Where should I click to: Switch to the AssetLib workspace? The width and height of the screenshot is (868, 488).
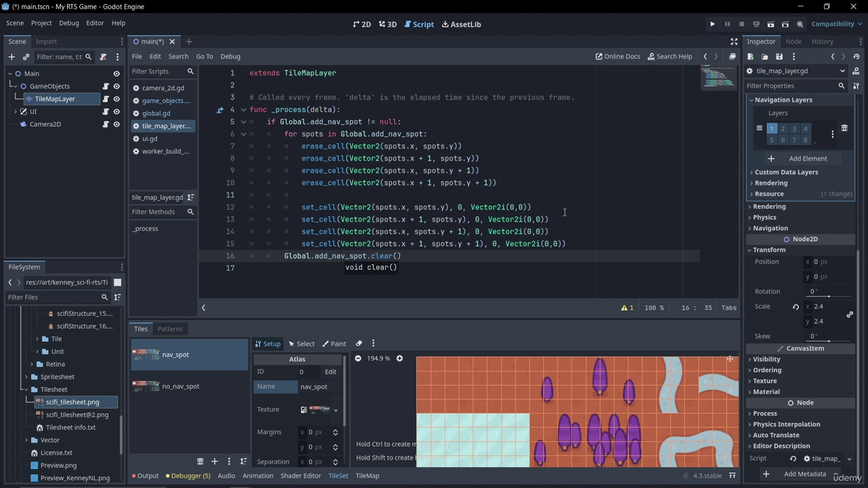461,24
